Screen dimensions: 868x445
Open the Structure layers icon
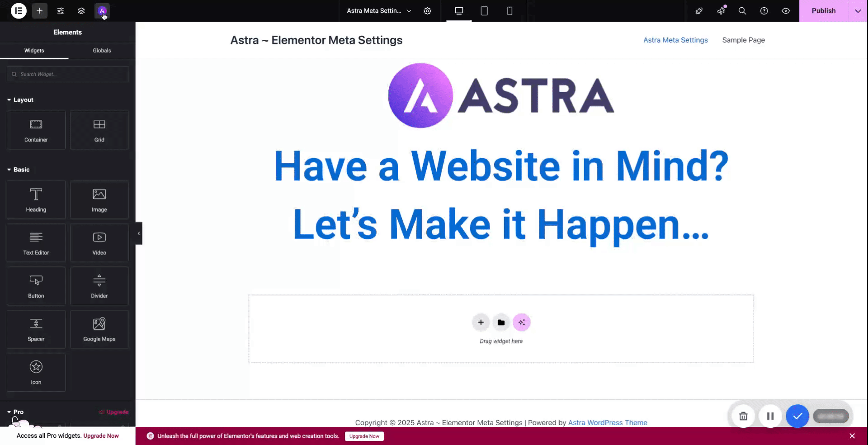click(x=81, y=11)
